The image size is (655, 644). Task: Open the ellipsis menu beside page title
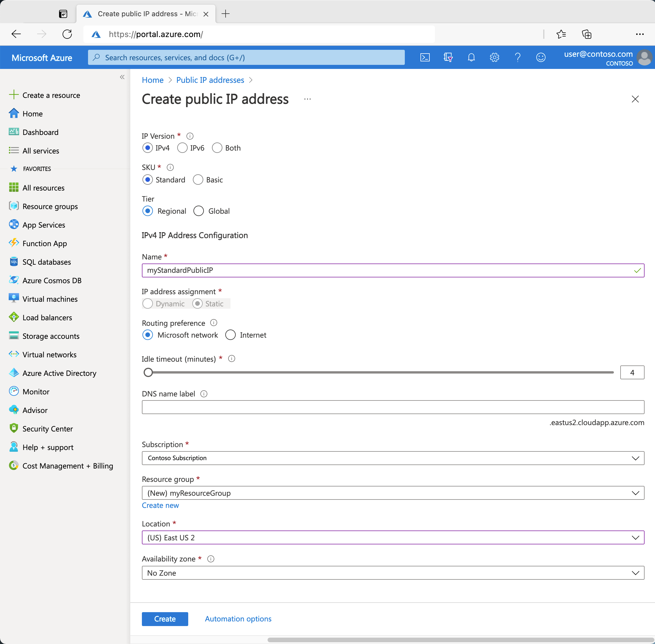(308, 99)
